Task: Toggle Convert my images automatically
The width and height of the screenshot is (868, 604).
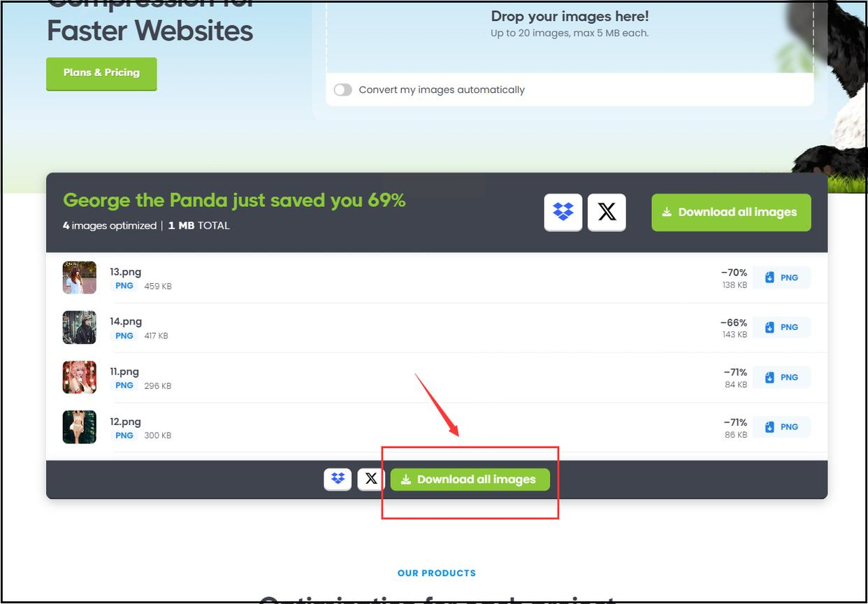Action: click(x=343, y=89)
